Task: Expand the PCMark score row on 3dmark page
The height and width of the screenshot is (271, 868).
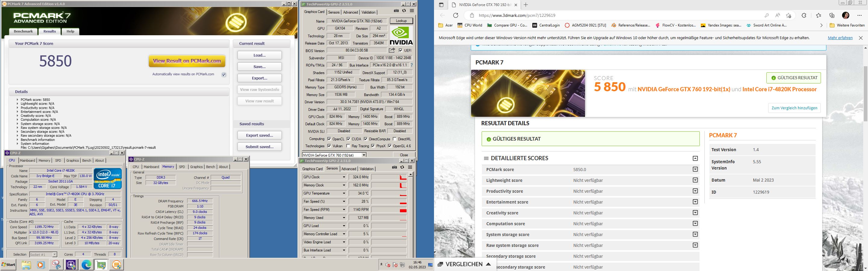Action: coord(695,169)
